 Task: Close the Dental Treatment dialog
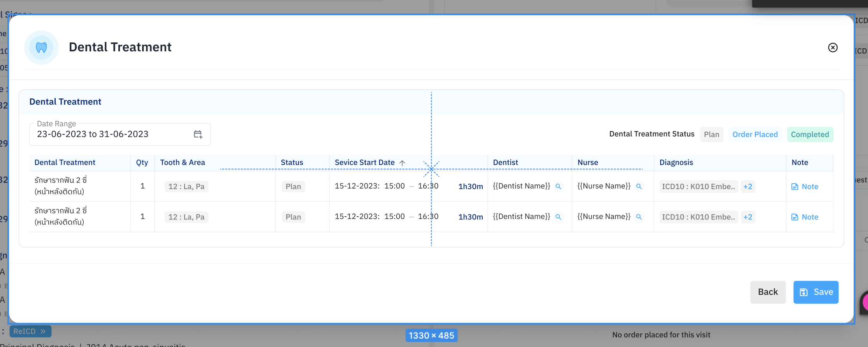(x=833, y=47)
